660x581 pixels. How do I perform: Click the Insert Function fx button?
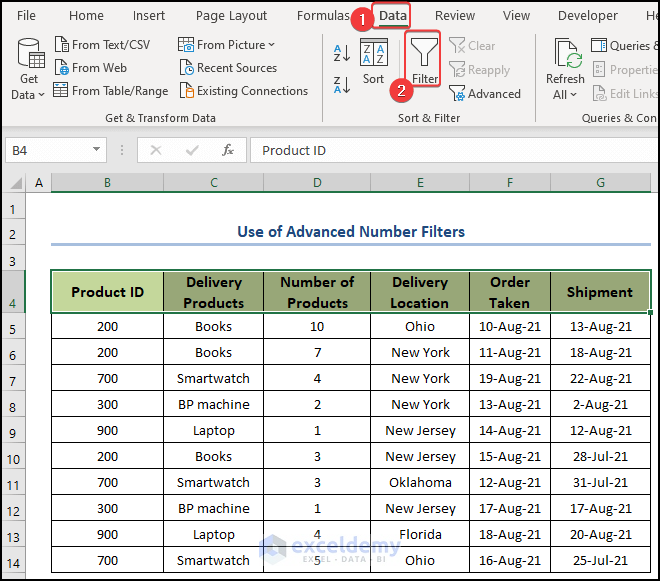coord(228,150)
